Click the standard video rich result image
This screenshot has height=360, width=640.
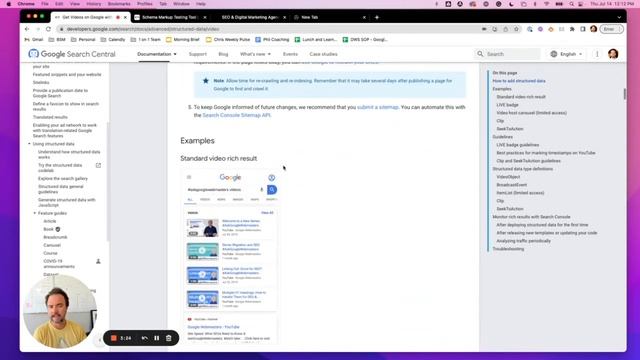(230, 256)
